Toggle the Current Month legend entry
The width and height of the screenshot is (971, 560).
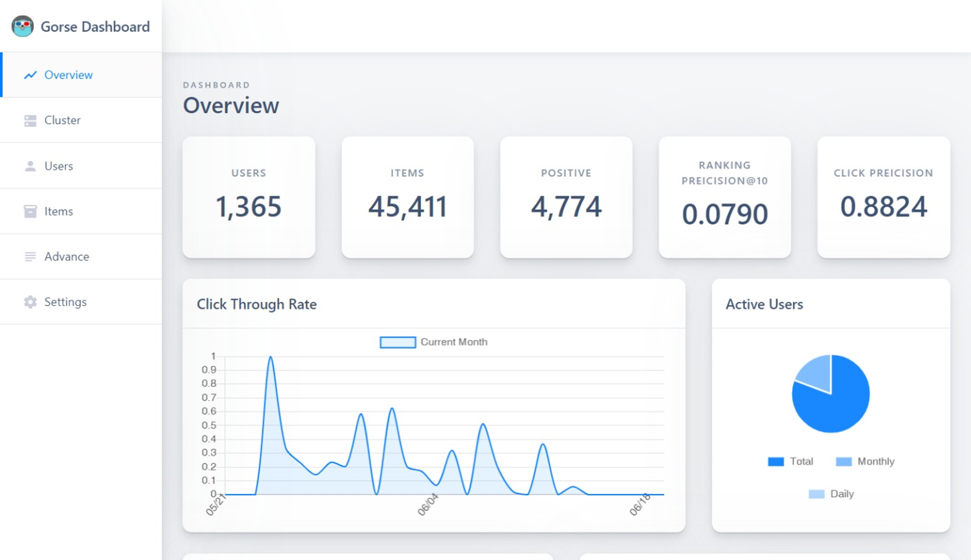[x=434, y=342]
